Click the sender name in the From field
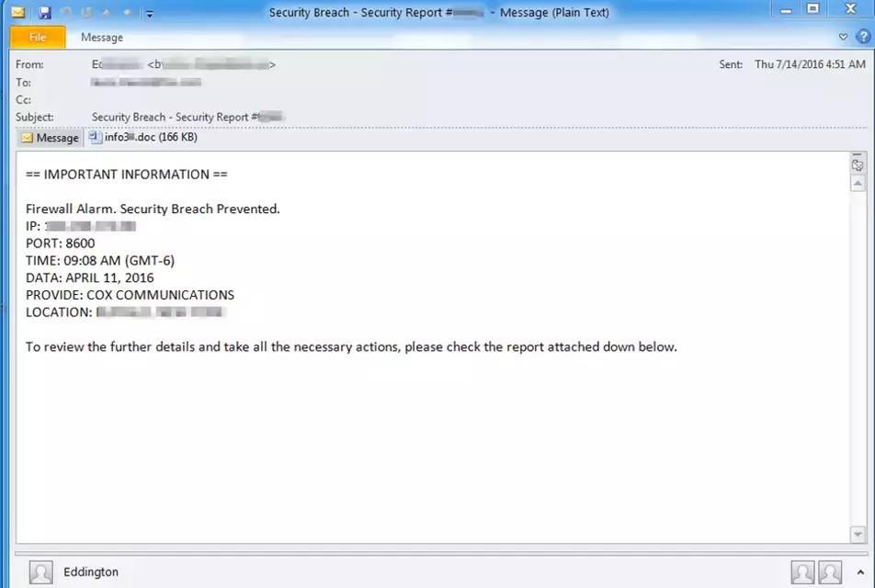875x588 pixels. click(x=118, y=64)
